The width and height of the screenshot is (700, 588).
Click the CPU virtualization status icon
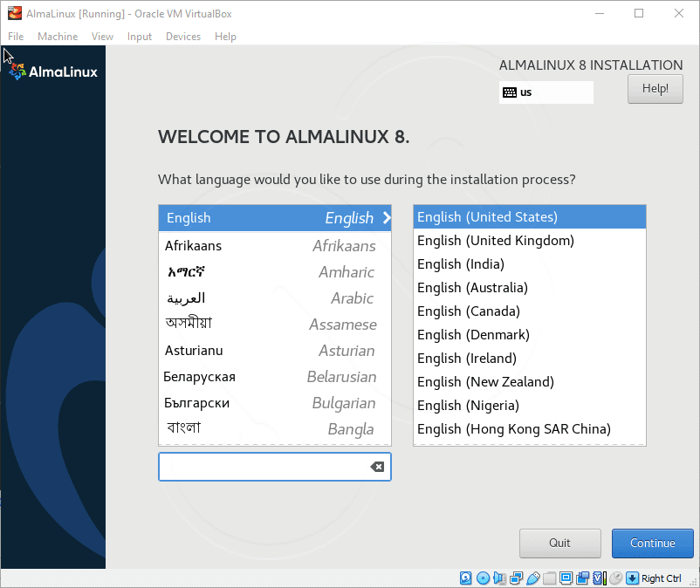(x=600, y=578)
